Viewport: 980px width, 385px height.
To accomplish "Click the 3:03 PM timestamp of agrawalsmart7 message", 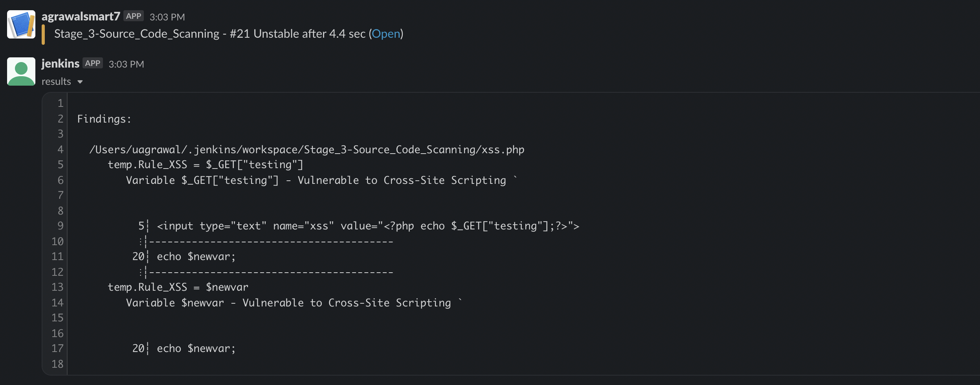I will tap(167, 17).
